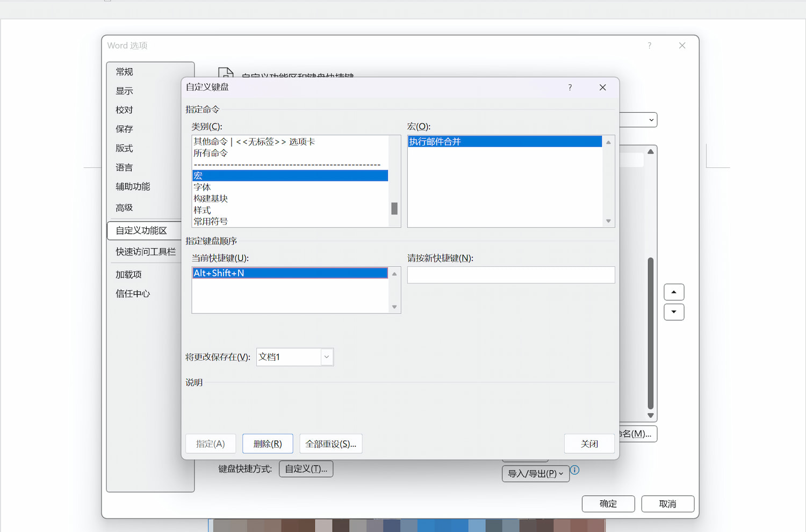This screenshot has width=806, height=532.
Task: Select the 执行邮件合并 macro
Action: pyautogui.click(x=505, y=142)
